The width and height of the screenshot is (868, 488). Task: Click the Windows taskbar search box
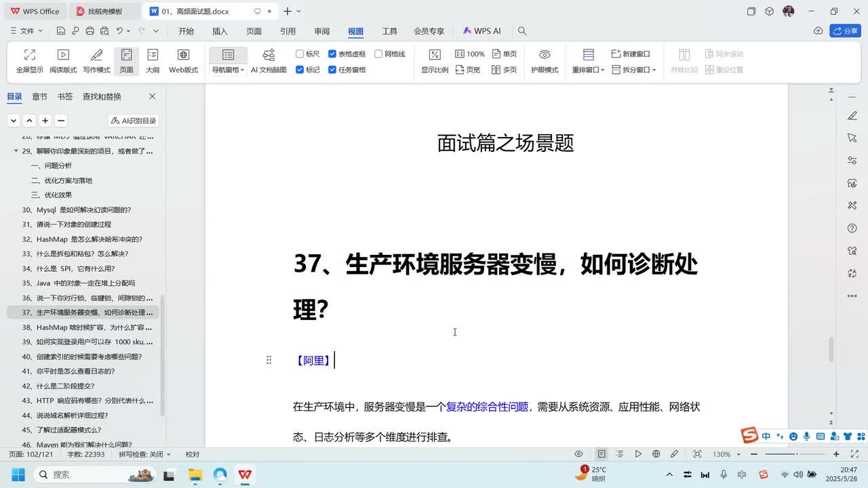pos(94,474)
